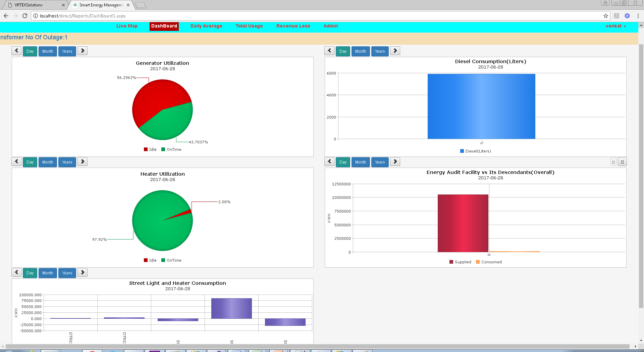Open Live Map page

tap(127, 26)
